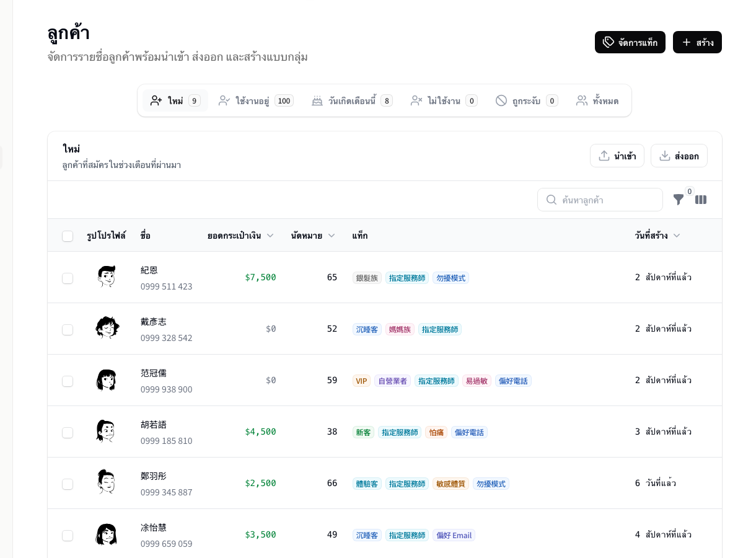Click the 戴彥志 avatar thumbnail
The width and height of the screenshot is (756, 558).
(107, 328)
